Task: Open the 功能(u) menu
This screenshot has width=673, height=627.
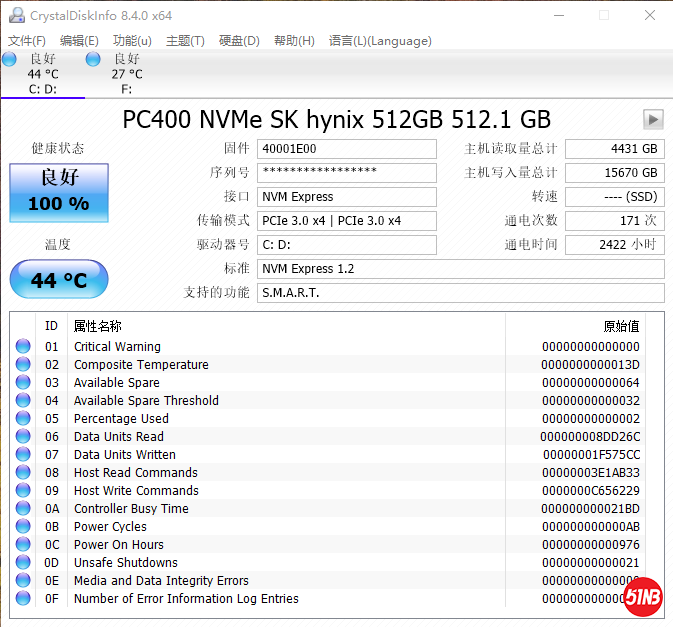Action: pos(132,41)
